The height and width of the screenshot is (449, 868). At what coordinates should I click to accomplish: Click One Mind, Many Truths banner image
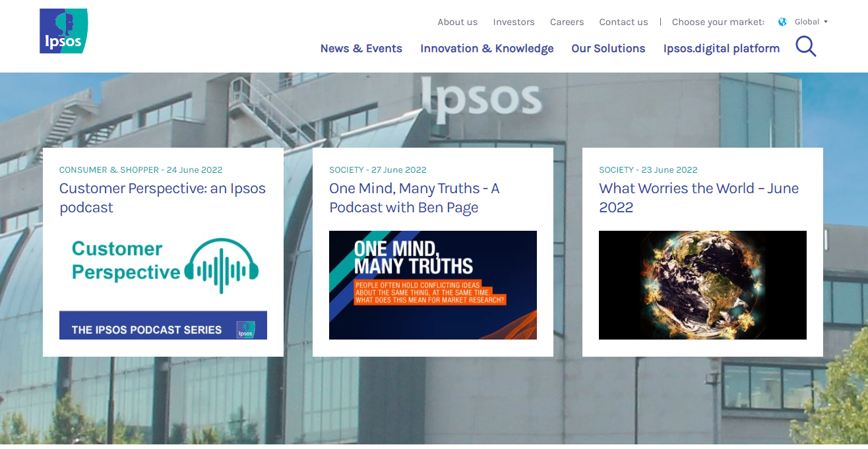433,285
